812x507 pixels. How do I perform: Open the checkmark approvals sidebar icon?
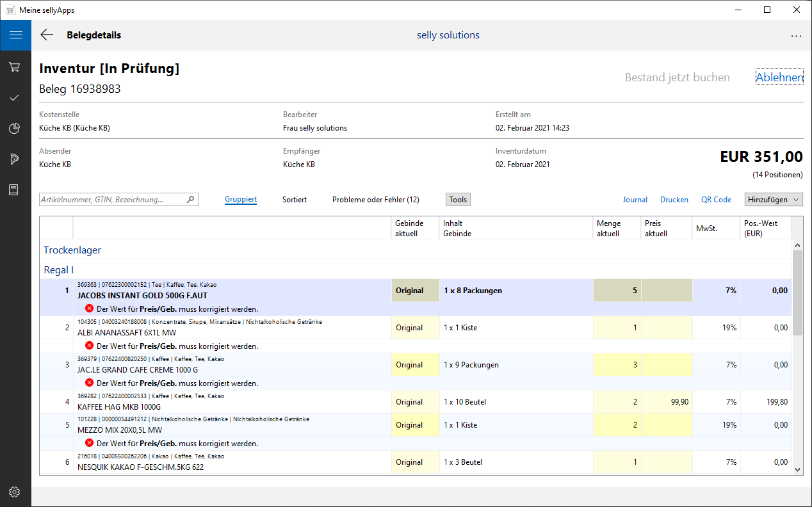tap(15, 97)
